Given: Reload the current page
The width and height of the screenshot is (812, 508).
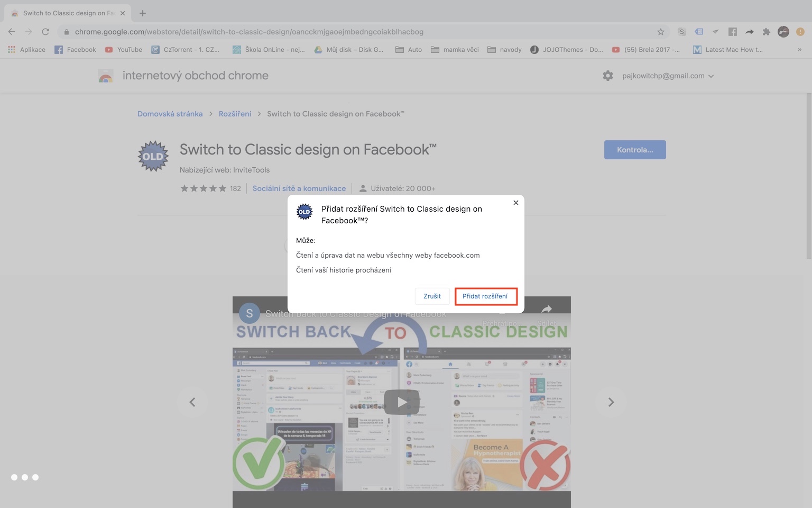Looking at the screenshot, I should (x=45, y=32).
